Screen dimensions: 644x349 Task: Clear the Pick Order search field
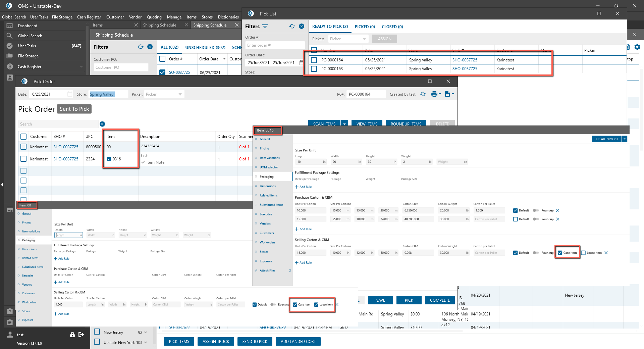[x=102, y=124]
